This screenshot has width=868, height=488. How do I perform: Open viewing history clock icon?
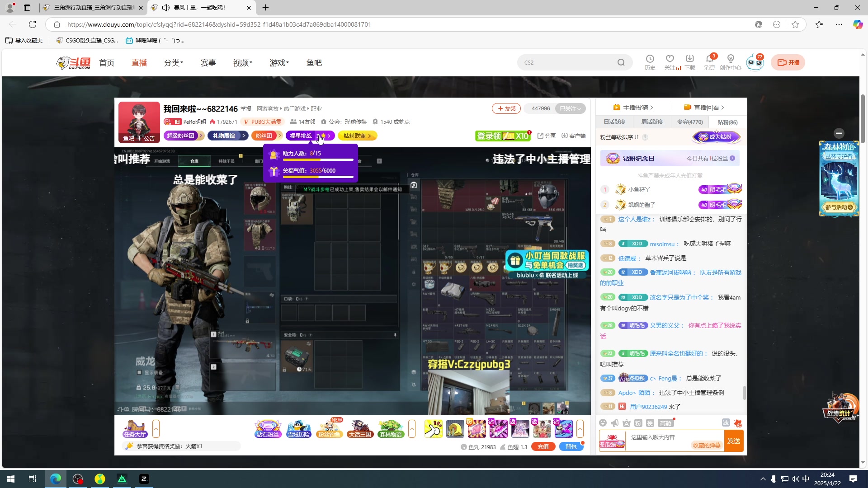click(650, 62)
